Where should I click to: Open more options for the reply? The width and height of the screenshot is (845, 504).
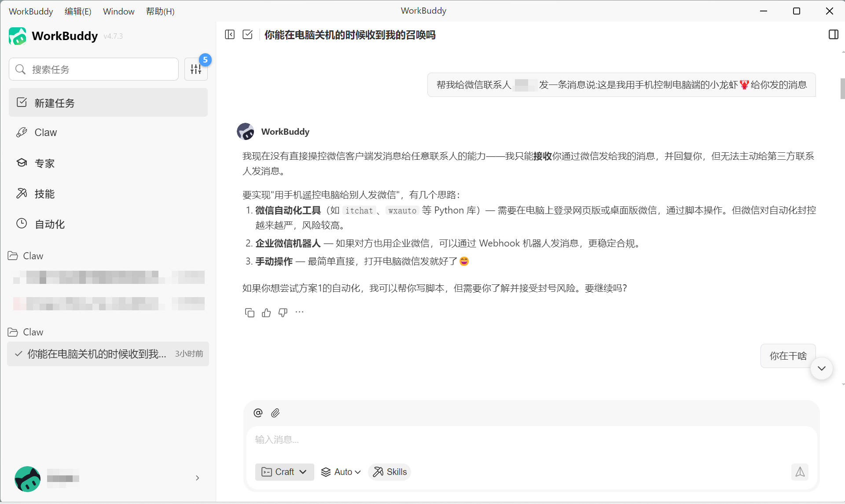click(x=300, y=312)
